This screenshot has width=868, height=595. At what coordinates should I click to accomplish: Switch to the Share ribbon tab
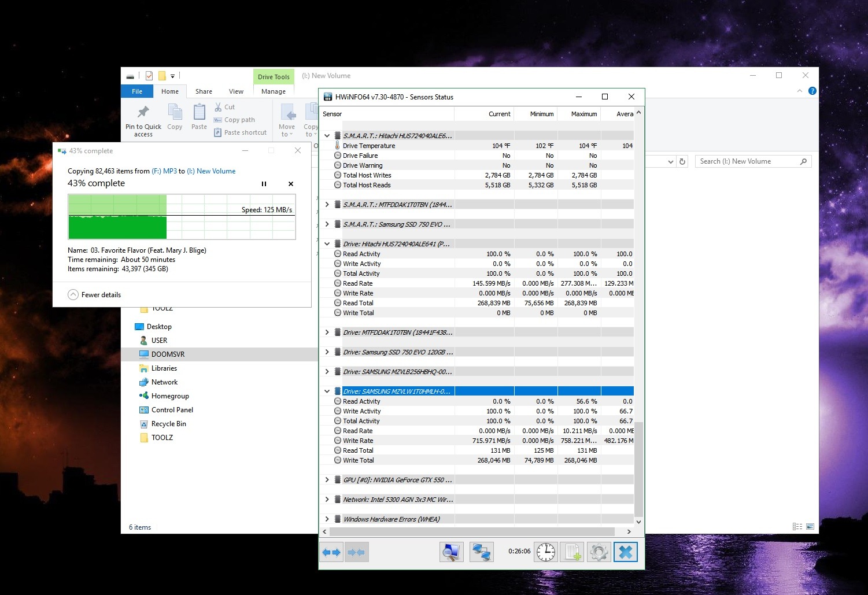204,91
